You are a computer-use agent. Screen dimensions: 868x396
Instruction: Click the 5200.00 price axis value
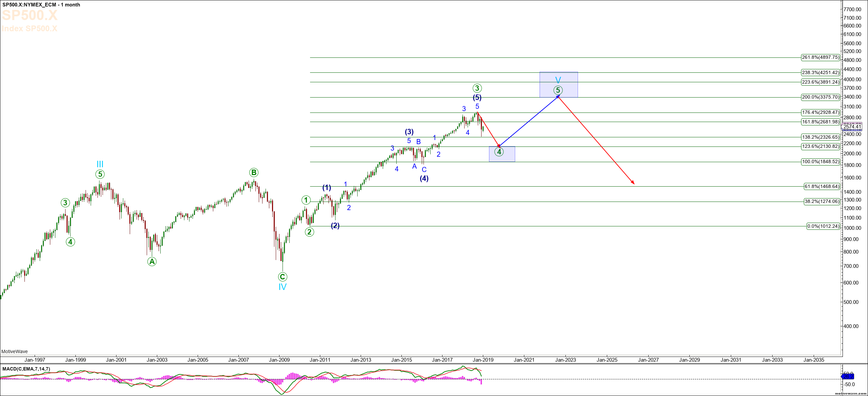point(852,51)
